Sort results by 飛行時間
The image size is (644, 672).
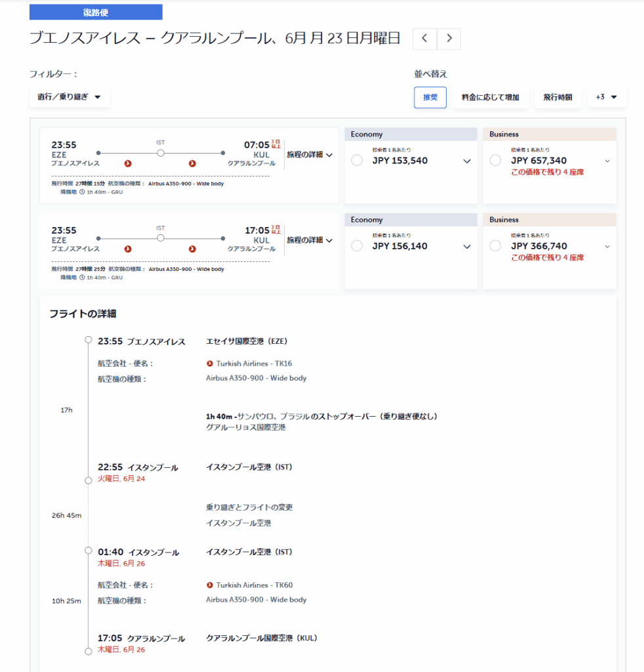pyautogui.click(x=557, y=97)
